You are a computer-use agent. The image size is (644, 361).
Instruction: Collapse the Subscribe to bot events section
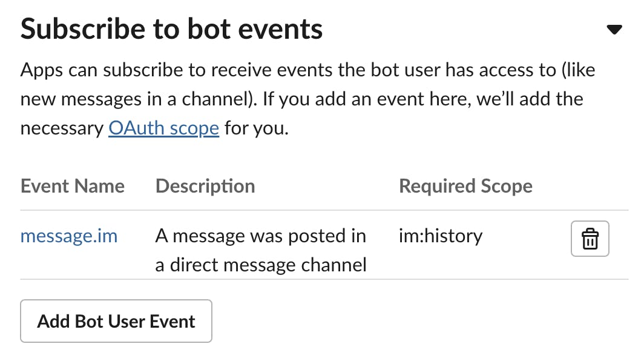(x=614, y=30)
